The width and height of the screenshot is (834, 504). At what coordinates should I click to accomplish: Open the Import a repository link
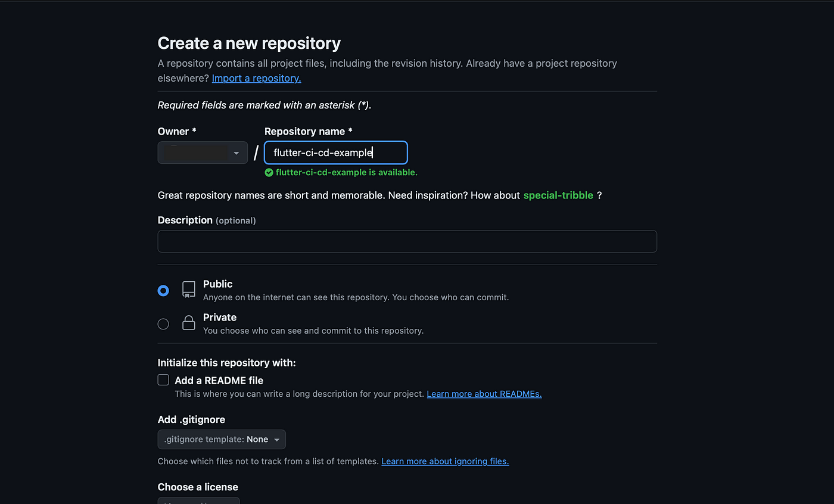pos(256,78)
